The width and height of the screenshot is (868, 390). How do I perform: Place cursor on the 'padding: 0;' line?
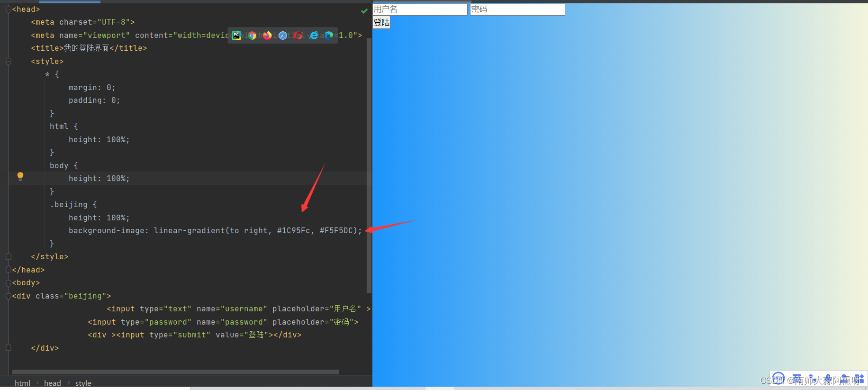(x=94, y=100)
